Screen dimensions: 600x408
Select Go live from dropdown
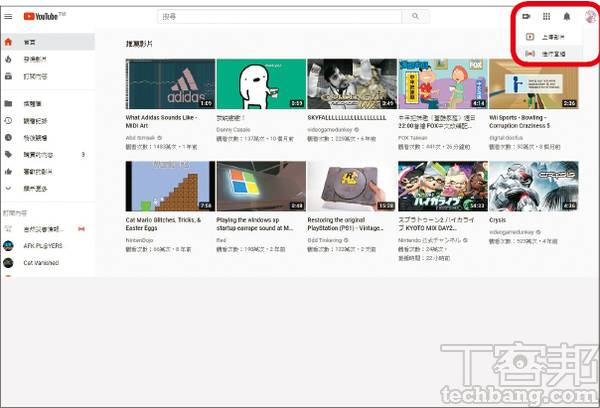551,53
